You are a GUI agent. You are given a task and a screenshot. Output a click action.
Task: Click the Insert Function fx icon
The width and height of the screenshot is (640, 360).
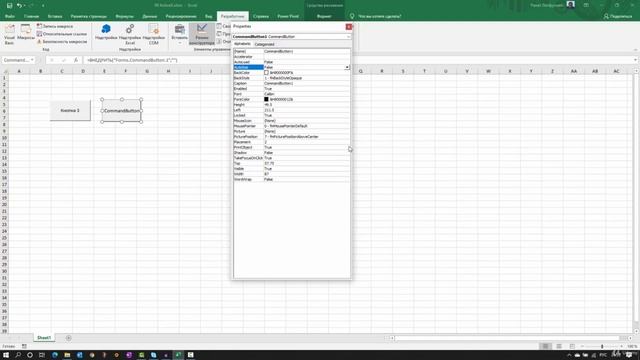(76, 60)
